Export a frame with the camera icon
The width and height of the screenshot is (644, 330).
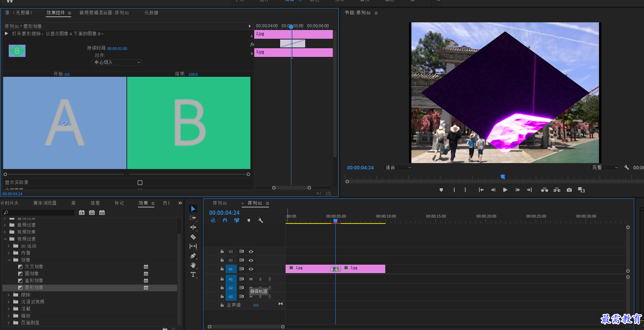(569, 190)
